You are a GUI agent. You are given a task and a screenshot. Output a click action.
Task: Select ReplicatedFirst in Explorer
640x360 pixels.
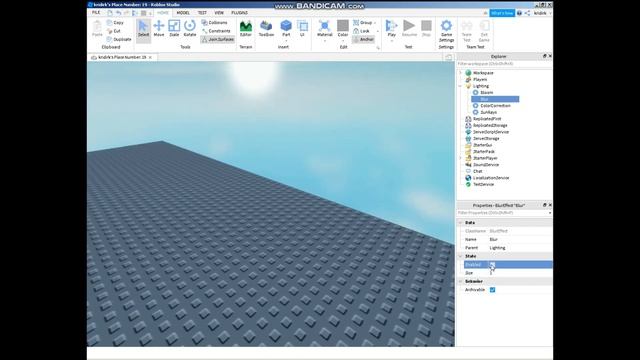pos(487,119)
